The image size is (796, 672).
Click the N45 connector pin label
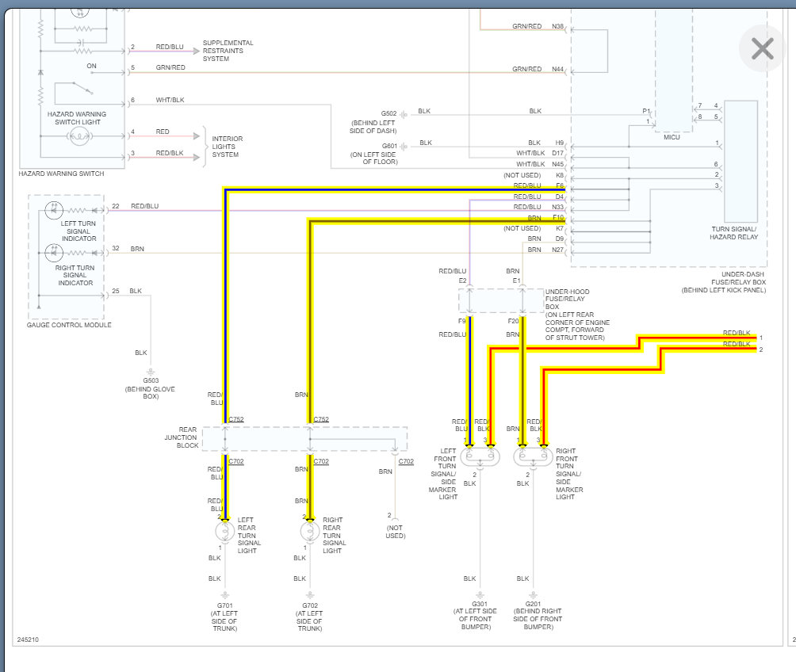[x=558, y=165]
